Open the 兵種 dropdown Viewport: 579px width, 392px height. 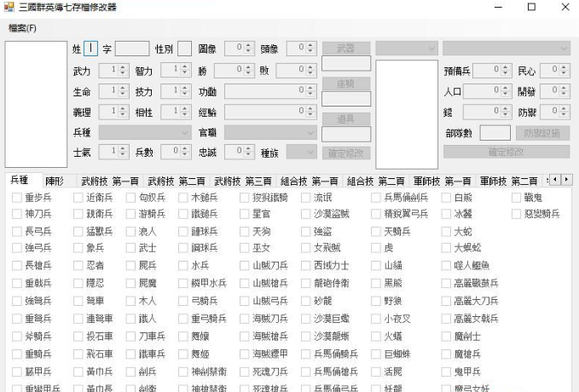(x=145, y=132)
